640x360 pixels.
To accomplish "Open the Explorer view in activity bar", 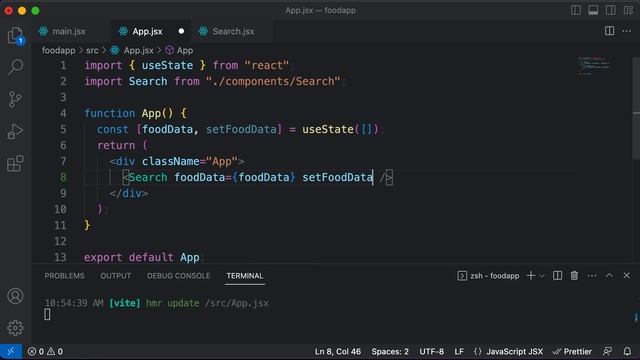I will point(15,35).
